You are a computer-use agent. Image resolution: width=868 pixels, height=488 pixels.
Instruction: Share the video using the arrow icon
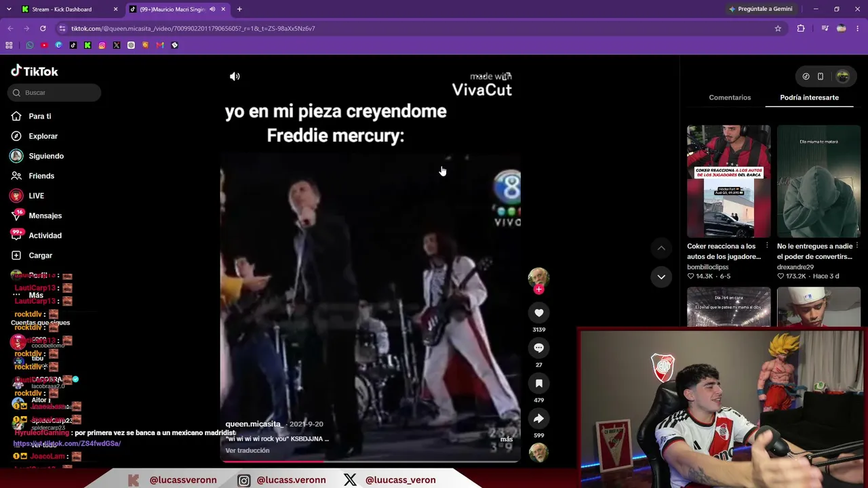click(538, 418)
